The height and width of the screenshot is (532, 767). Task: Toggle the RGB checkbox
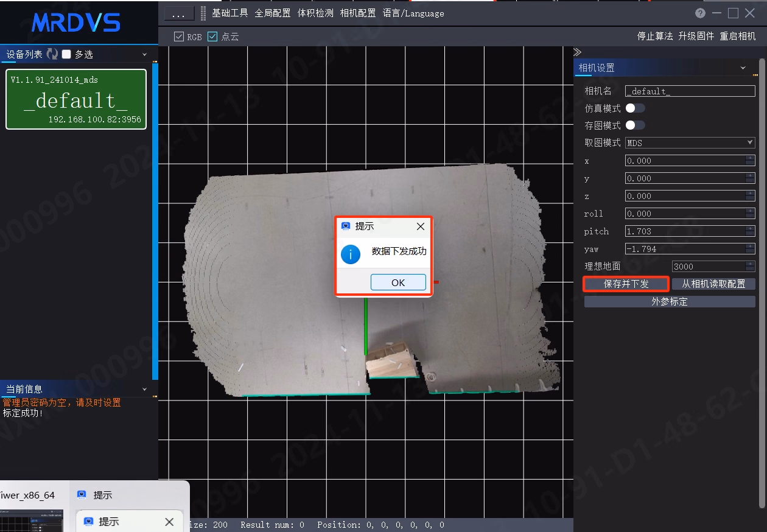[x=179, y=37]
